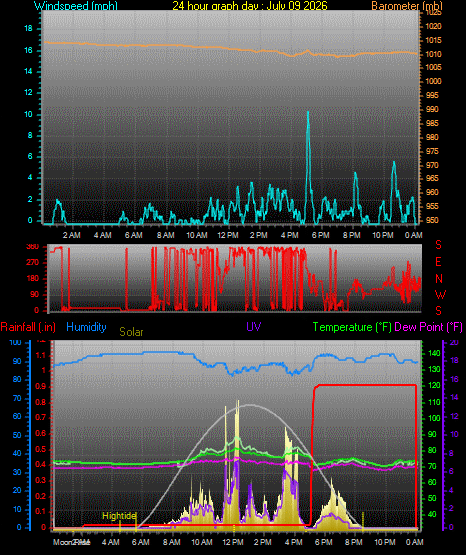
Task: Click the "270" wind direction axis value
Action: coord(33,263)
